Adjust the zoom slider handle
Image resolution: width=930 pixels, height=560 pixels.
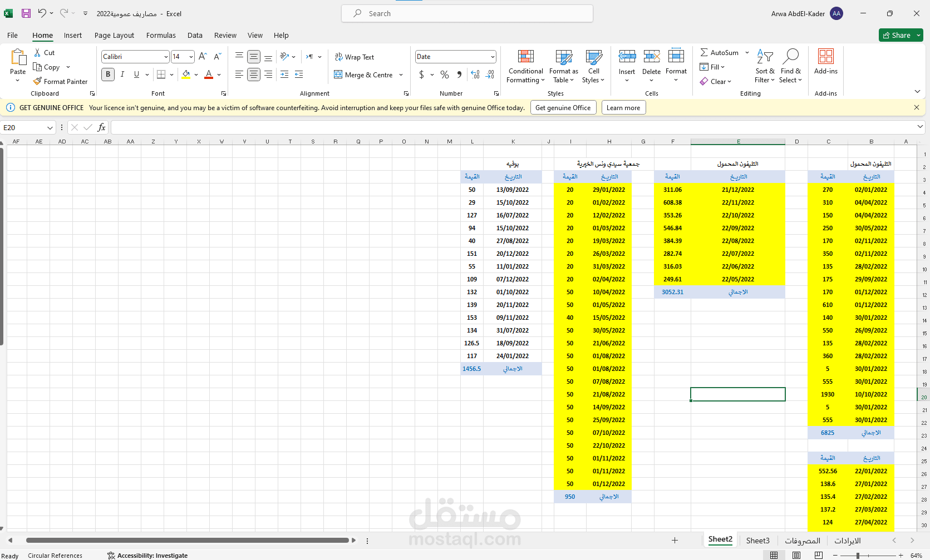pos(858,556)
